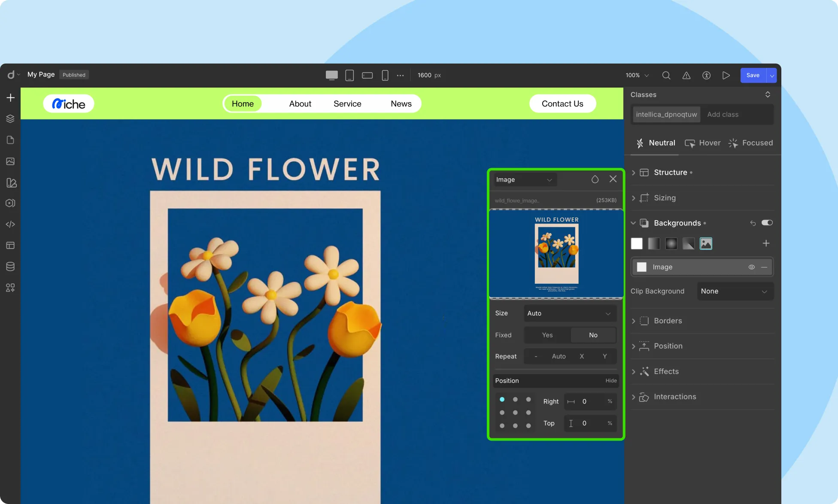Switch to desktop viewport icon
The width and height of the screenshot is (838, 504).
click(331, 75)
